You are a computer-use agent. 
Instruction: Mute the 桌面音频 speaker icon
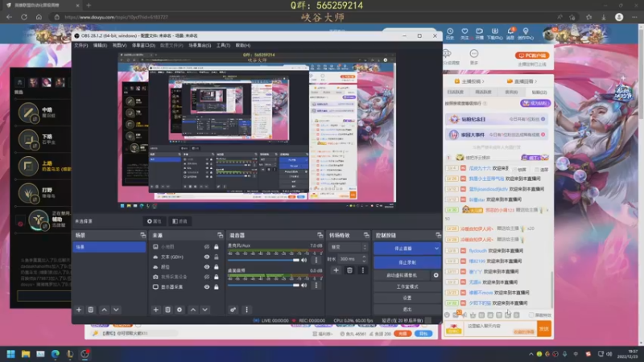pos(304,286)
